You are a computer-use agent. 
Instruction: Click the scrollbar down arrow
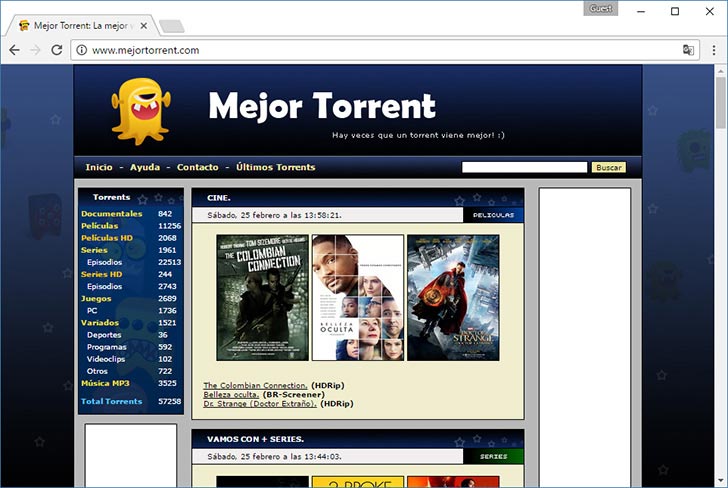[x=721, y=481]
